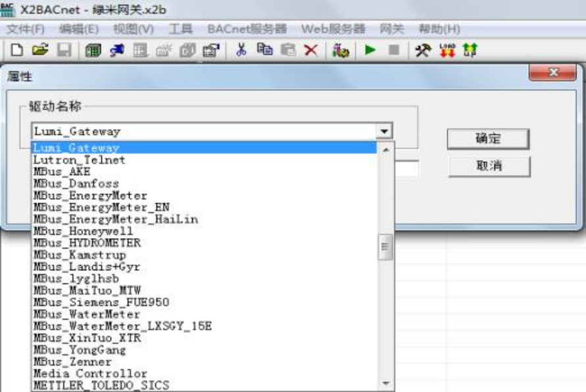The width and height of the screenshot is (586, 392).
Task: Click the Copy toolbar icon
Action: [265, 49]
